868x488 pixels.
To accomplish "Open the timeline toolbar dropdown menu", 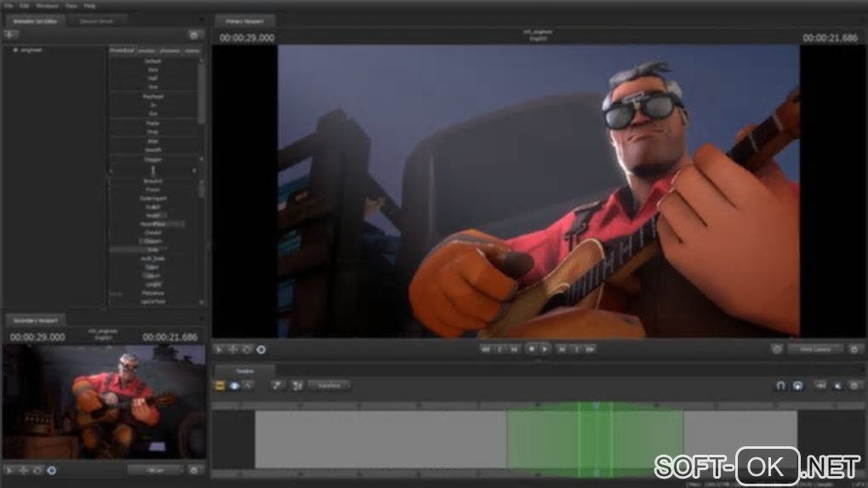I will coord(330,386).
